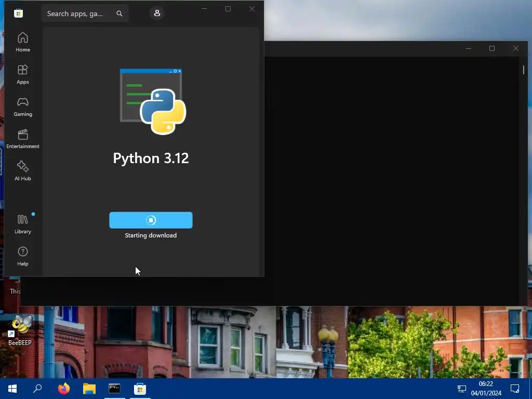Viewport: 532px width, 399px height.
Task: Switch to Command Prompt taskbar icon
Action: (x=114, y=389)
